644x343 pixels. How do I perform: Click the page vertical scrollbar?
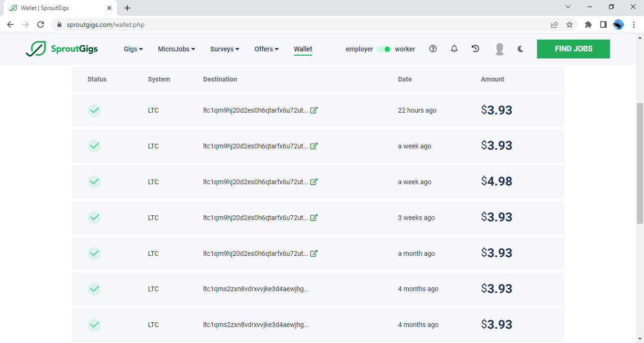click(640, 163)
